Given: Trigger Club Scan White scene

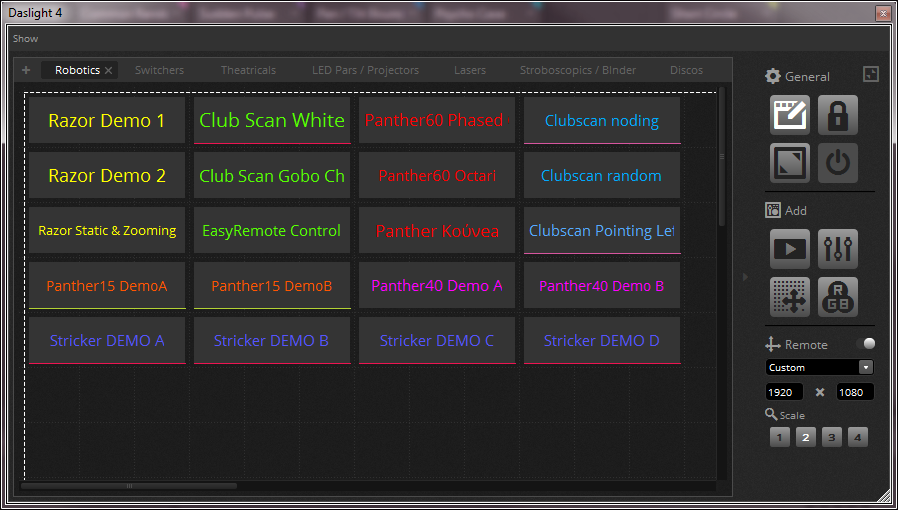Looking at the screenshot, I should [x=272, y=120].
